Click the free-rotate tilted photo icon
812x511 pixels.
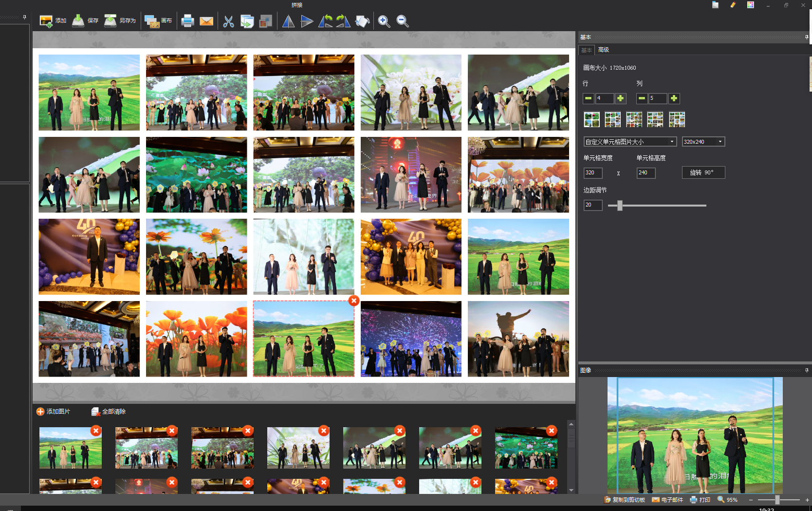362,21
